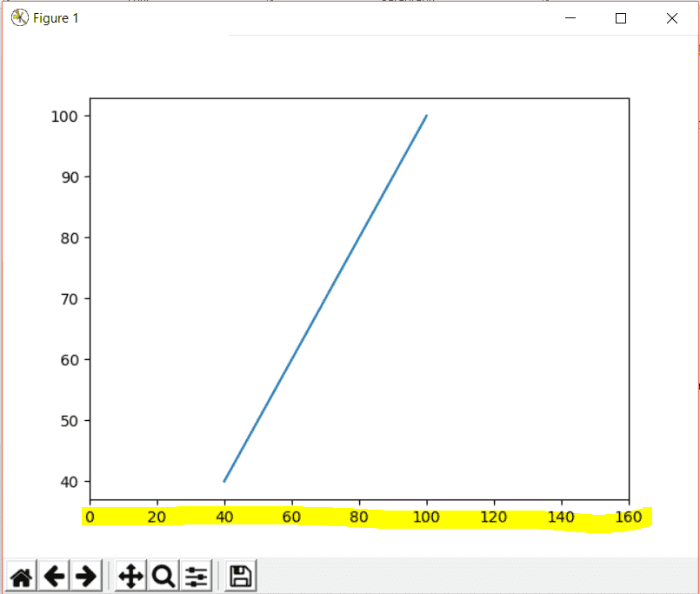Click the x-axis tick label 140

point(561,517)
